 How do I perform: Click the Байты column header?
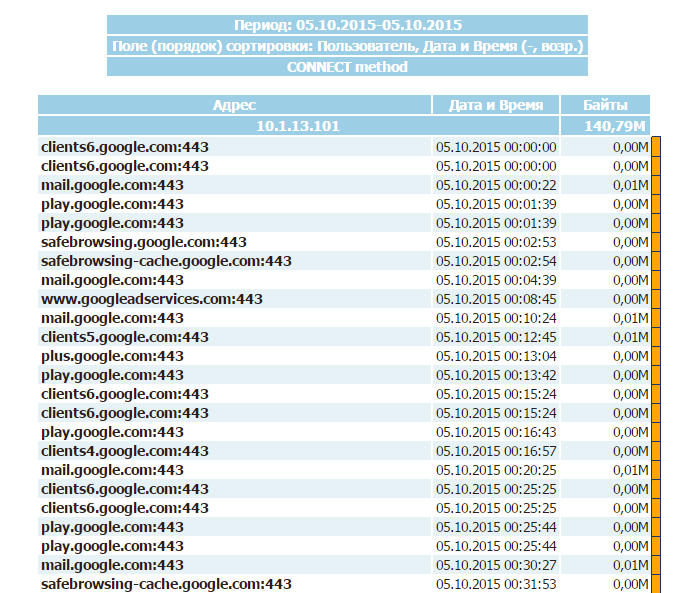[605, 105]
